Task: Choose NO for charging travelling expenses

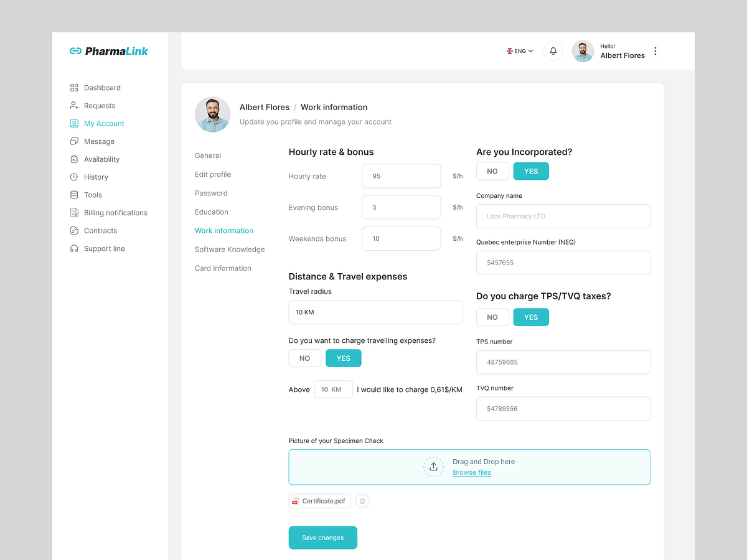Action: pos(304,358)
